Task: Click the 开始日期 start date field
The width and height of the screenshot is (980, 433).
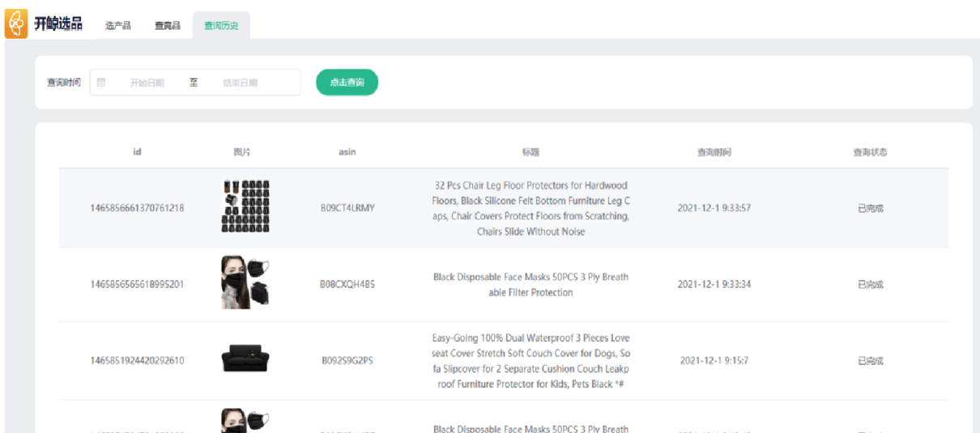Action: (147, 83)
